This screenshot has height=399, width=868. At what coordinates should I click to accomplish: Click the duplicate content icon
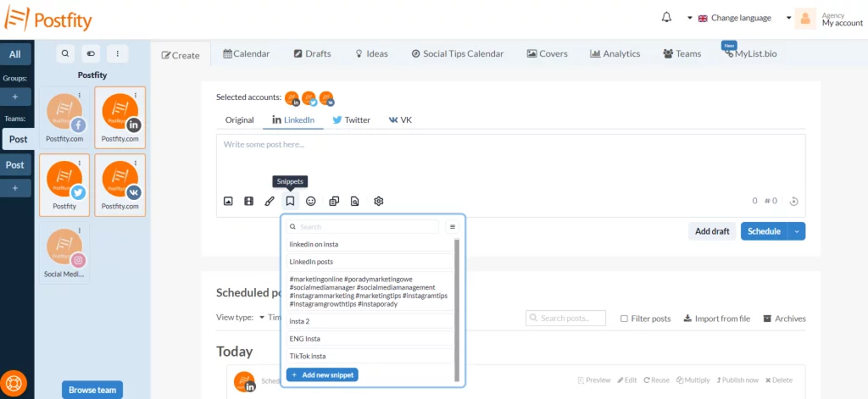[x=334, y=202]
